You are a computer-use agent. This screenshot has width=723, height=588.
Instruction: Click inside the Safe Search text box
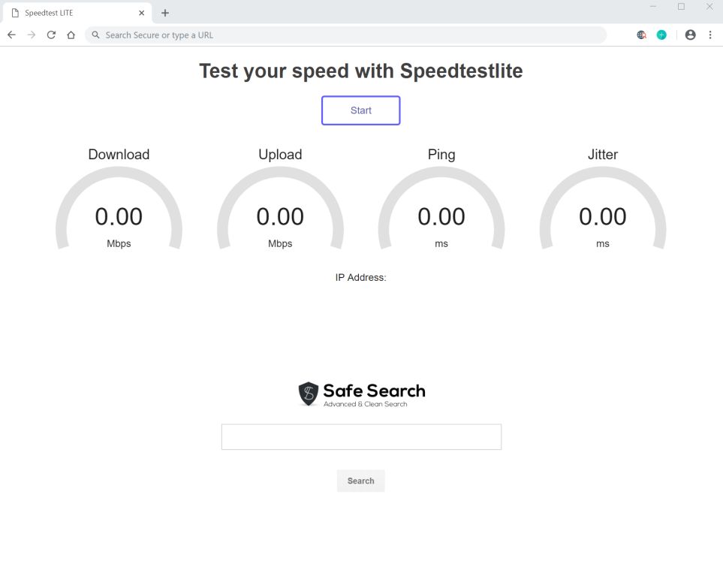click(361, 437)
